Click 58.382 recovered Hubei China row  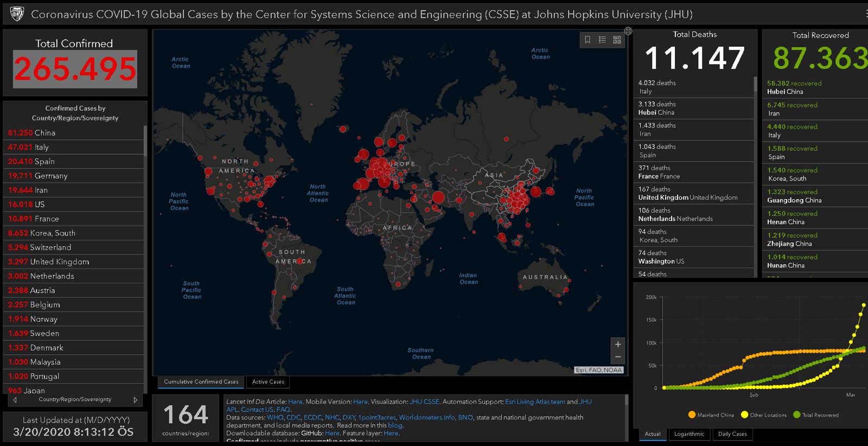[815, 87]
